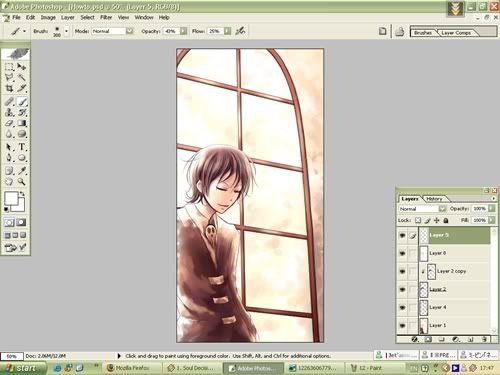Toggle visibility of Layer 2
Screen dimensions: 500x375
402,289
